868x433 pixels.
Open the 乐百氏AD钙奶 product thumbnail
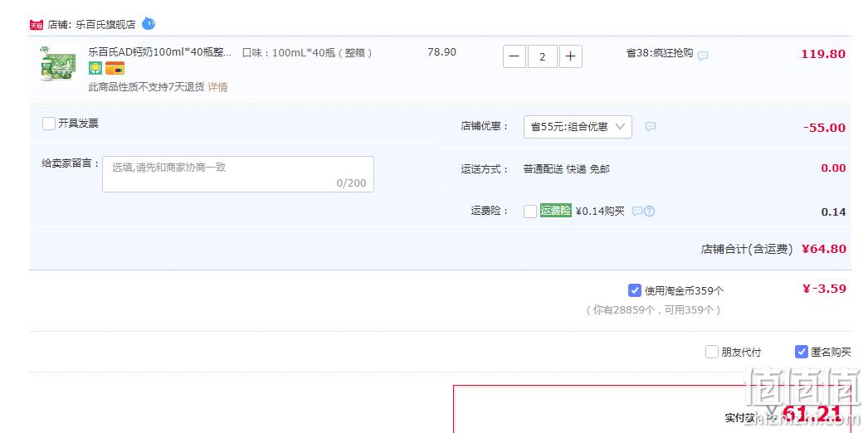(58, 64)
